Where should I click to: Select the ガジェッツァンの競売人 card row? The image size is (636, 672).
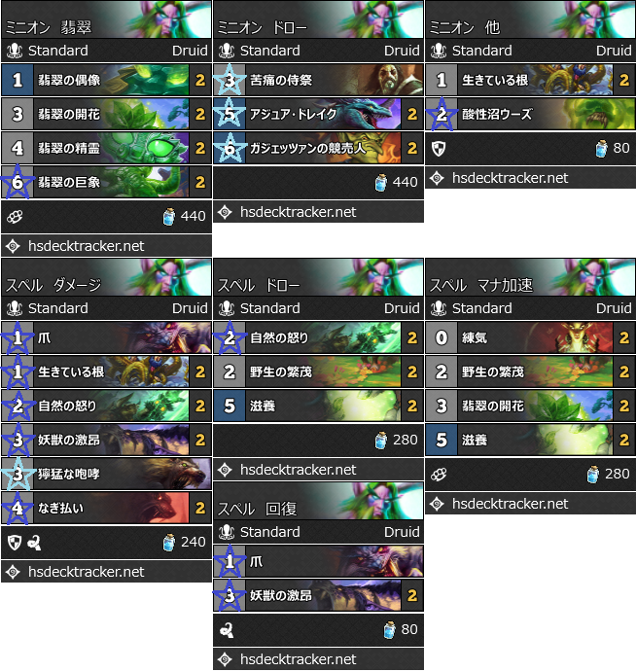point(318,148)
